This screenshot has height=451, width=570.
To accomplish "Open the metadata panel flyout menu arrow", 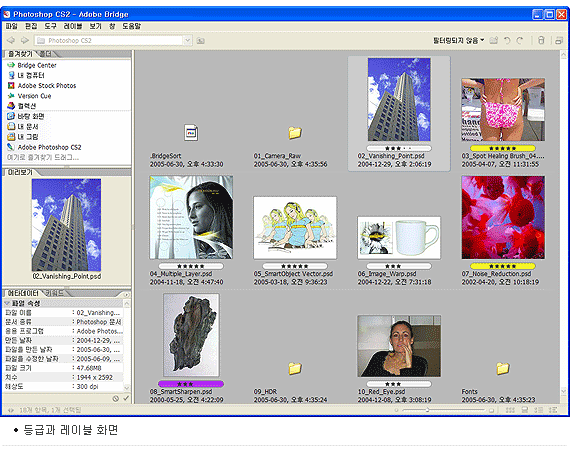I will click(x=126, y=294).
